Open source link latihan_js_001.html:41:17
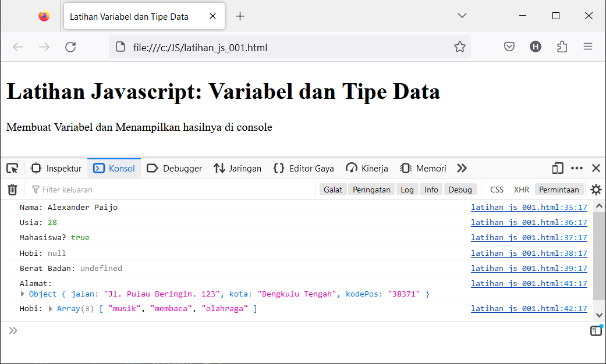Image resolution: width=606 pixels, height=364 pixels. [x=529, y=283]
